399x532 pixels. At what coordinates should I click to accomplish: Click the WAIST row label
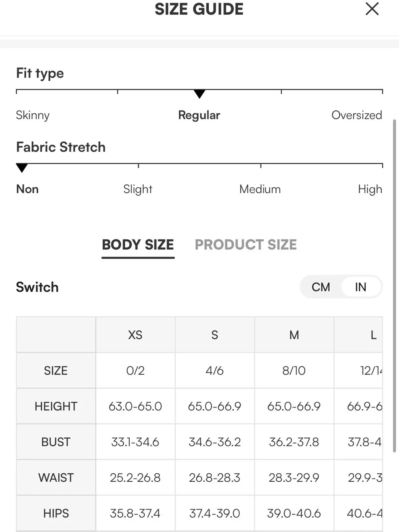(56, 478)
